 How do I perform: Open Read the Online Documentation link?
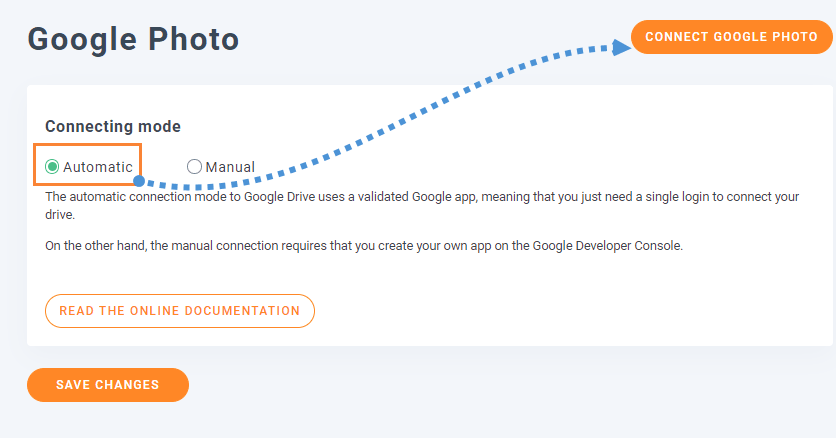pos(179,311)
